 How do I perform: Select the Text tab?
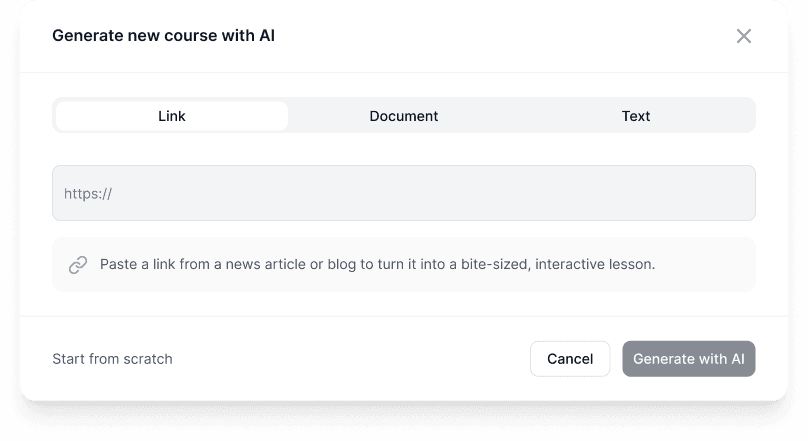pos(635,116)
